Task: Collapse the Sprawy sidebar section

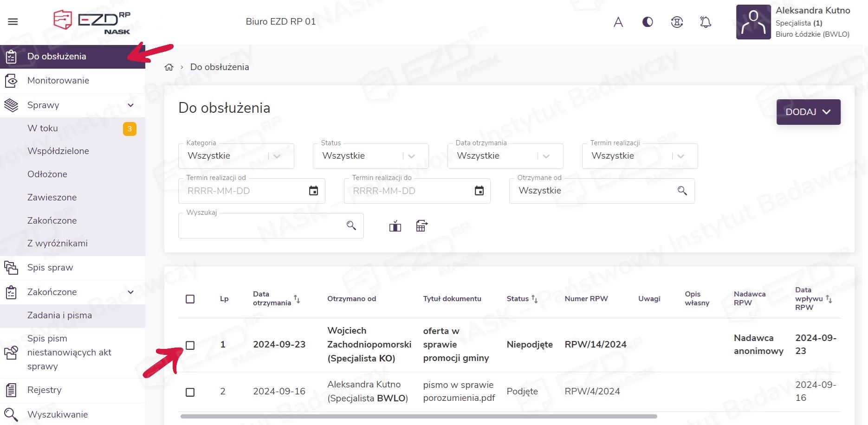Action: 130,105
